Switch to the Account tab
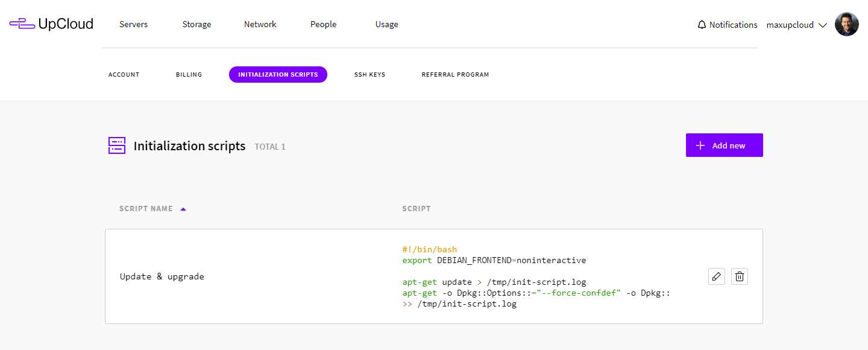The width and height of the screenshot is (868, 350). coord(124,75)
